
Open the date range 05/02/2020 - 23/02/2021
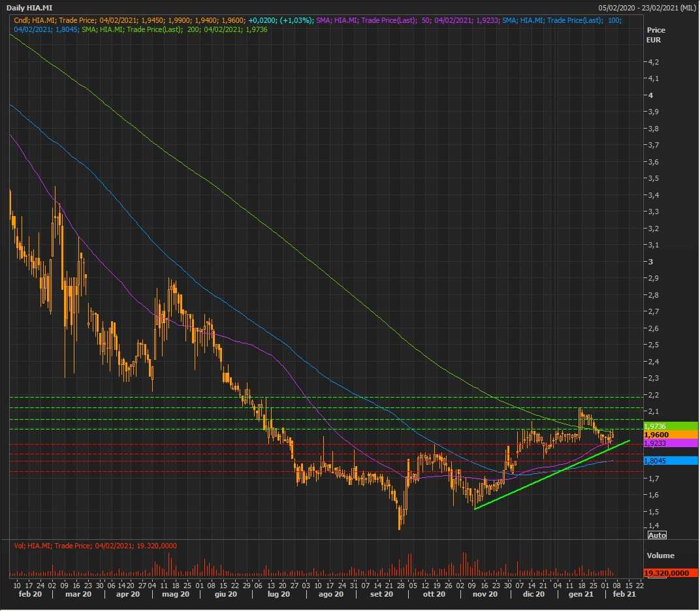(646, 7)
